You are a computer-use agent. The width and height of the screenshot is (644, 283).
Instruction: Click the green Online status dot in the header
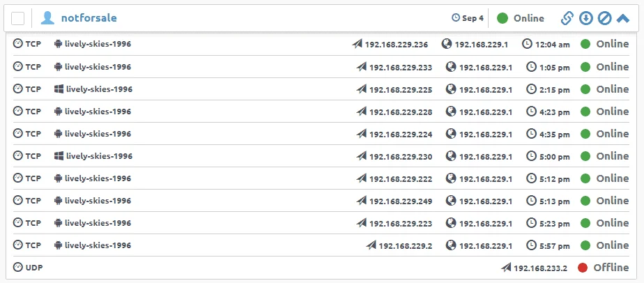[503, 18]
